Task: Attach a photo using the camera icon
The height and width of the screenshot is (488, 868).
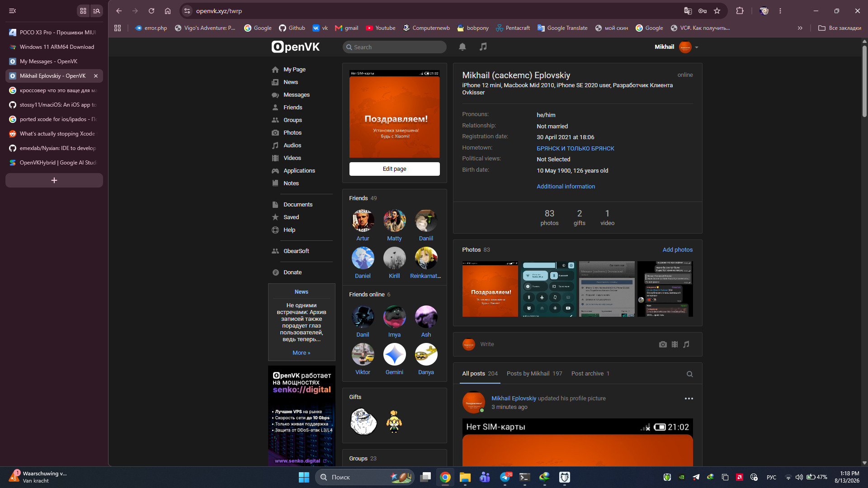Action: [x=663, y=344]
